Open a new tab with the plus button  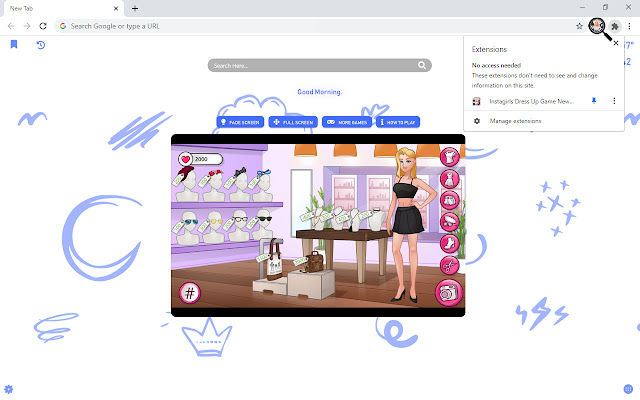click(135, 8)
